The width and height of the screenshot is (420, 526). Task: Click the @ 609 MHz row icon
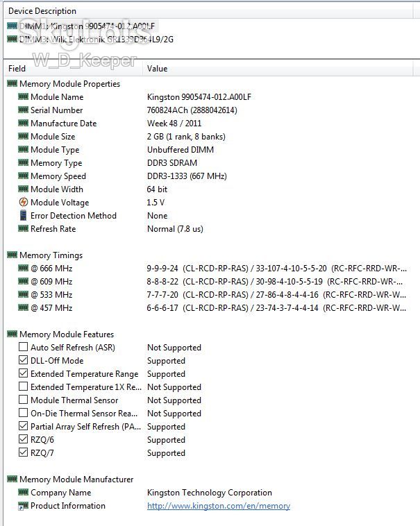(x=23, y=281)
